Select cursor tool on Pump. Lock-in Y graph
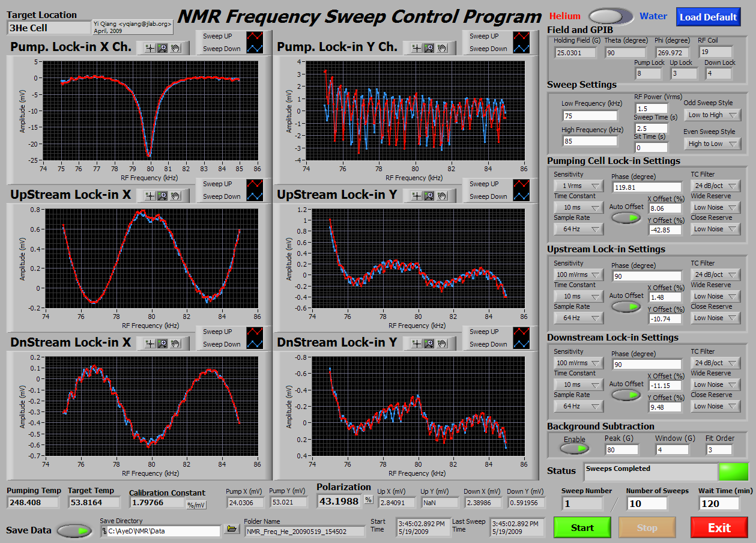The image size is (756, 543). [x=416, y=48]
